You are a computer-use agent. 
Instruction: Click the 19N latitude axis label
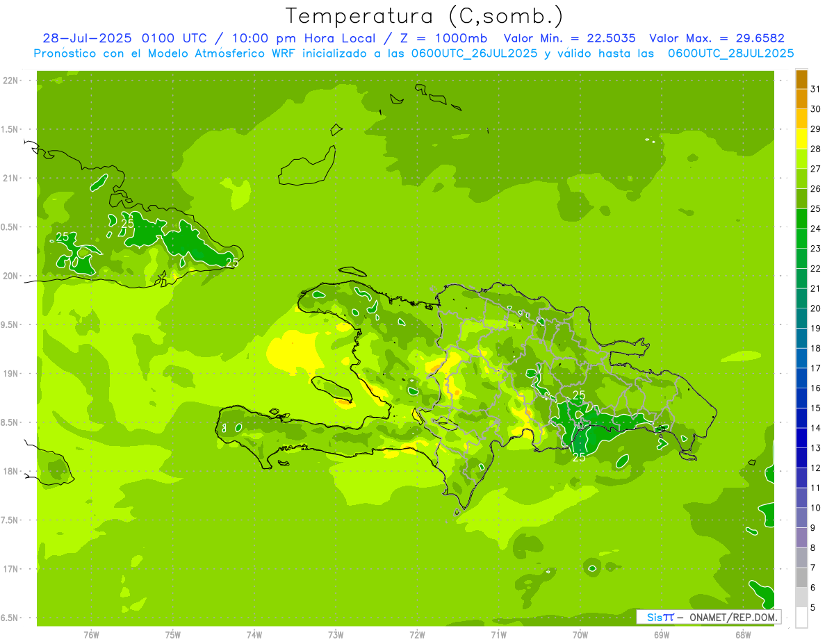pos(12,374)
